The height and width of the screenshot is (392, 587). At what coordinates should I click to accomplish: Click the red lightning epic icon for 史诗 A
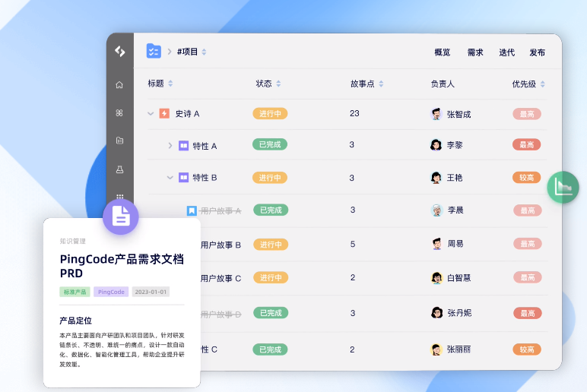pos(164,113)
